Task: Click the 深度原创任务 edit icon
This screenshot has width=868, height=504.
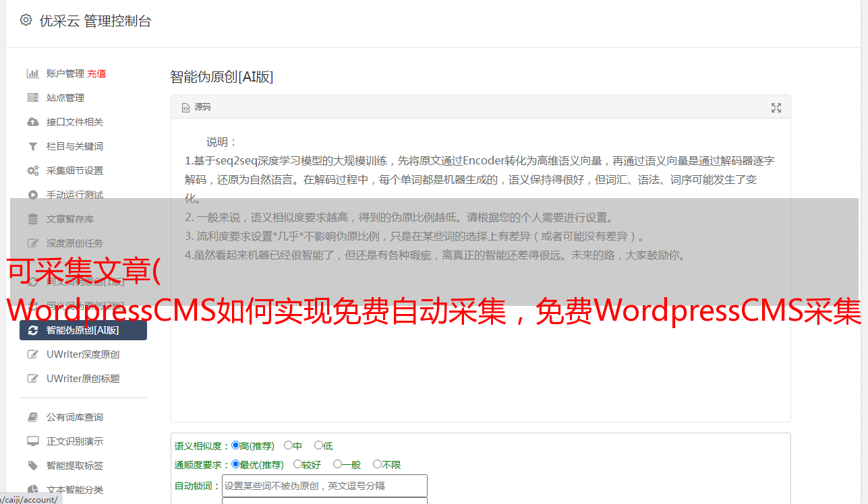Action: (x=32, y=243)
